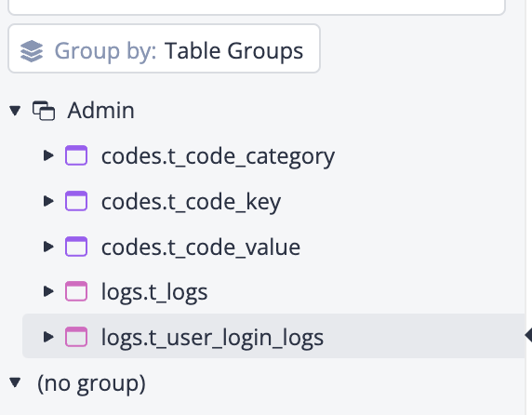Expand codes.t_code_value table

coord(49,247)
